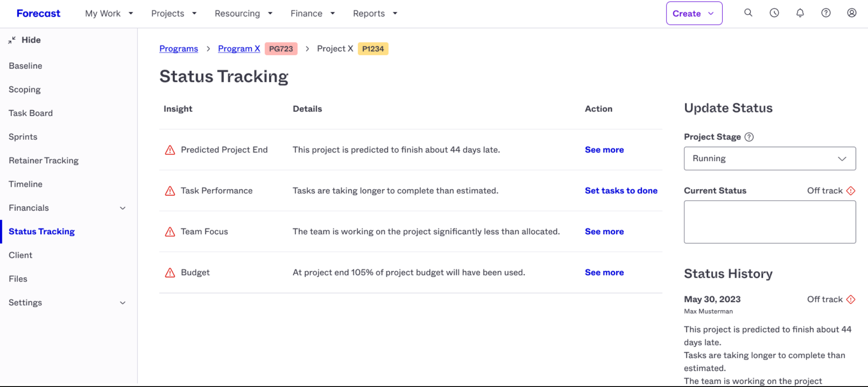Image resolution: width=868 pixels, height=387 pixels.
Task: Open the Finance menu
Action: point(312,13)
